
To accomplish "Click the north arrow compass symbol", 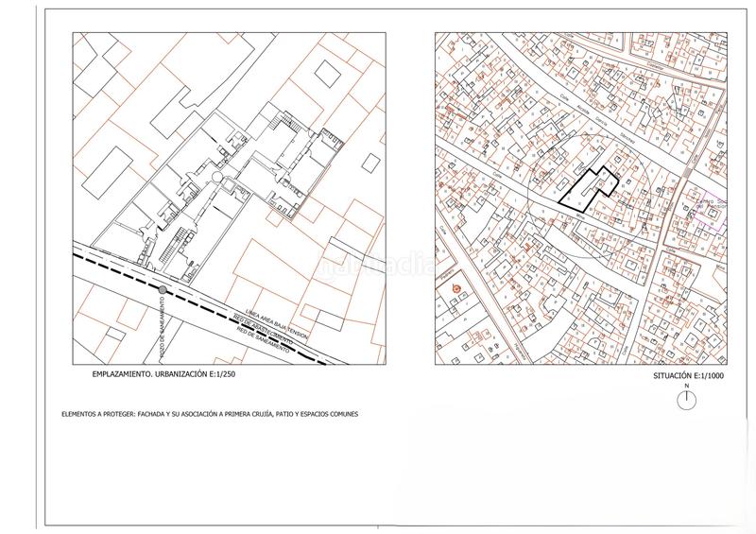I will (x=688, y=399).
